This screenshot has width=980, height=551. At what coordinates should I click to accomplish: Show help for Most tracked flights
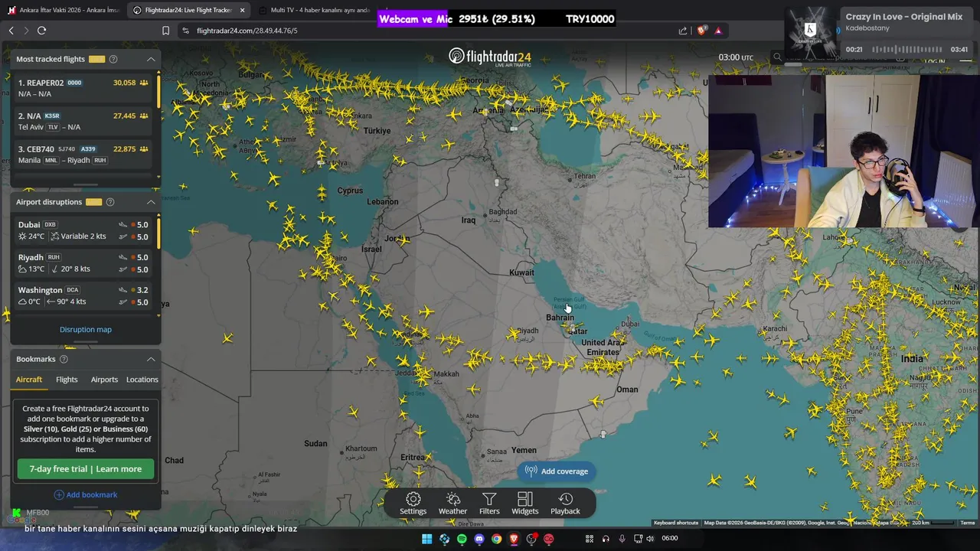pos(113,59)
